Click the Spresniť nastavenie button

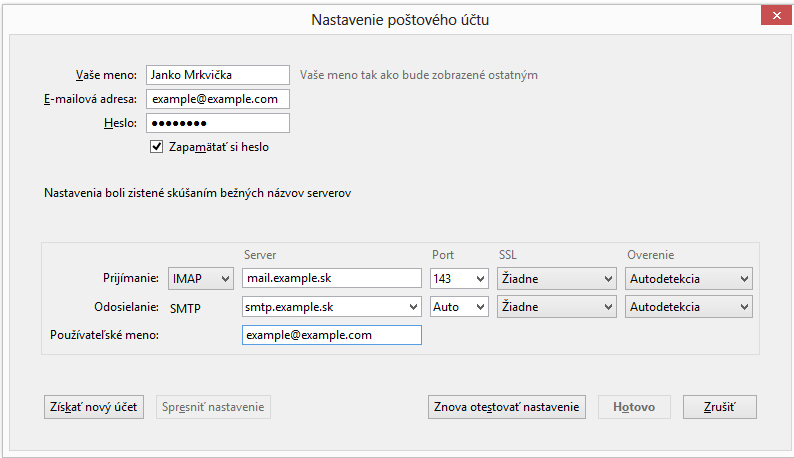(x=213, y=407)
